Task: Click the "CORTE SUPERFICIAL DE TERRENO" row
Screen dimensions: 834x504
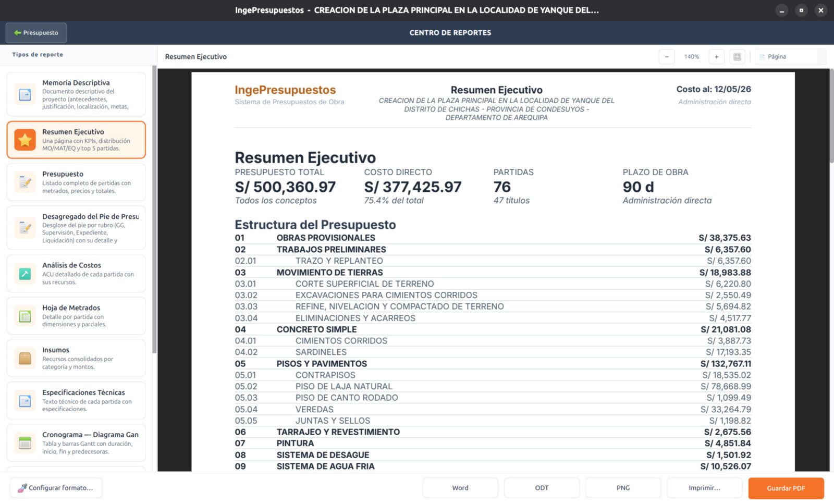Action: pos(493,284)
